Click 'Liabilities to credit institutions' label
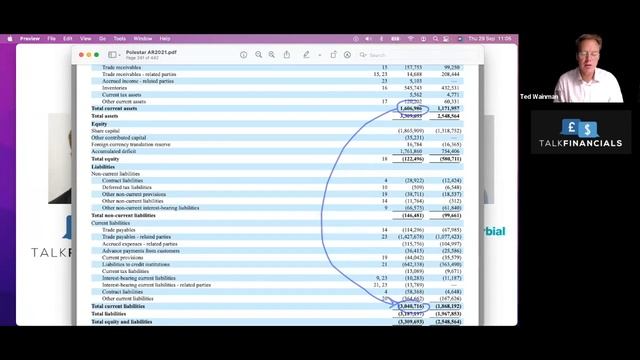This screenshot has width=640, height=360. coord(136,264)
